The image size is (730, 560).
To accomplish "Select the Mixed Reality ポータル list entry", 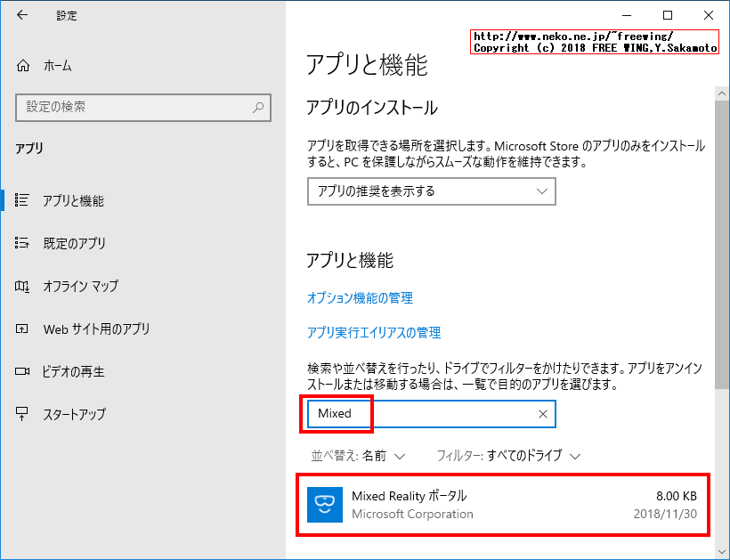I will click(x=499, y=503).
